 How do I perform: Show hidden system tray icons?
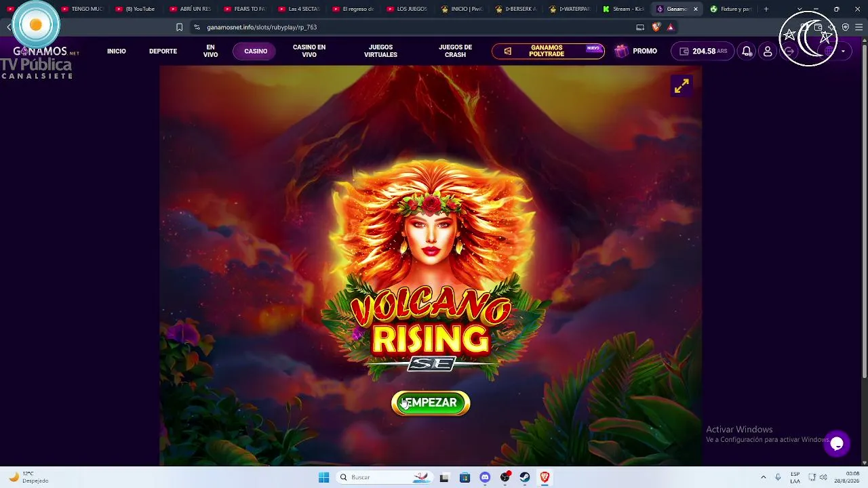click(763, 477)
